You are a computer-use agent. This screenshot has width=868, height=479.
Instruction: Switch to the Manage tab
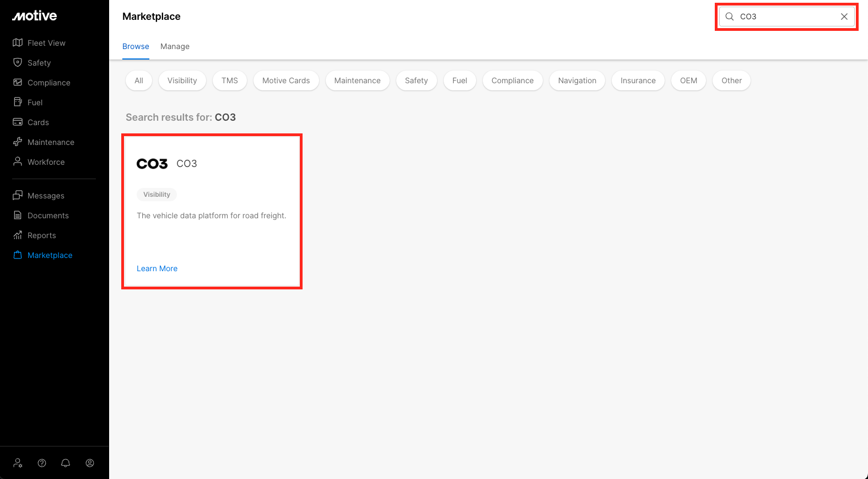175,46
